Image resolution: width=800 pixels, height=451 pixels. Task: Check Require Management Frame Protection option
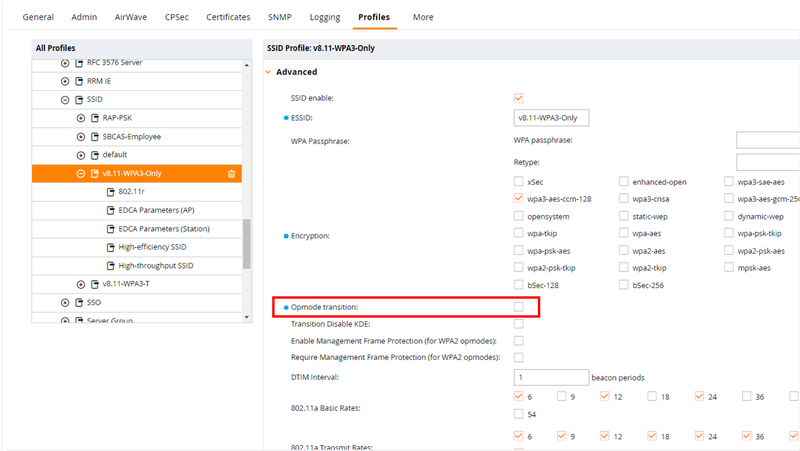[x=518, y=357]
